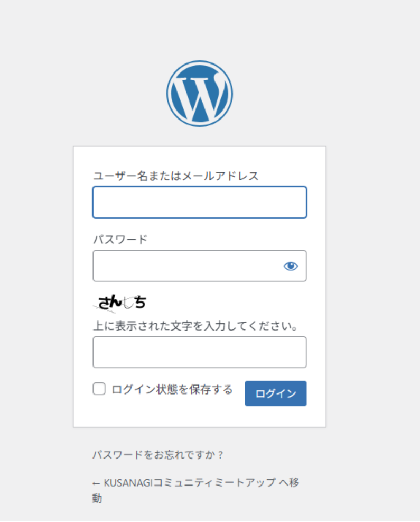420x522 pixels.
Task: Click the ← arrow before KUSANAGI
Action: click(96, 483)
